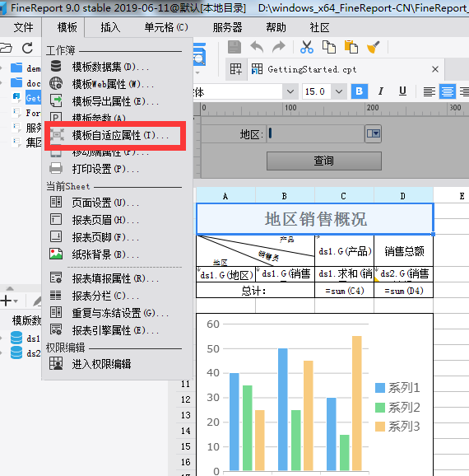
Task: Open the font name dropdown
Action: (x=290, y=91)
